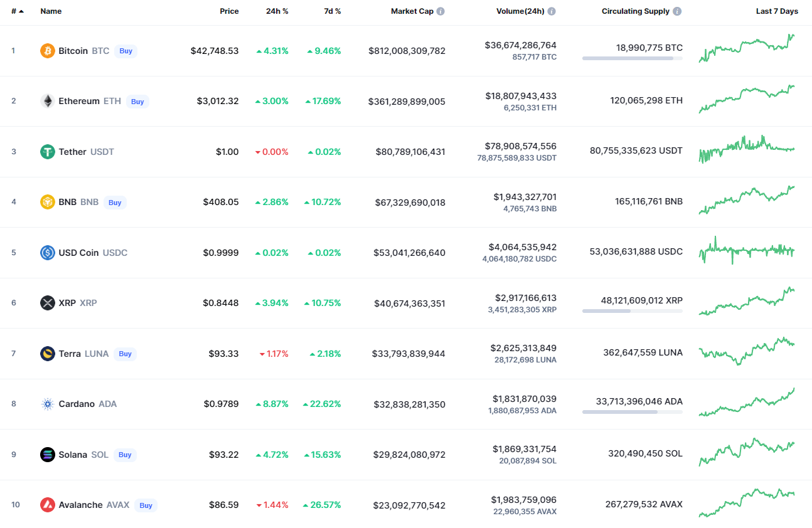Click Bitcoin's circulating supply progress bar
The image size is (812, 528).
coord(632,58)
